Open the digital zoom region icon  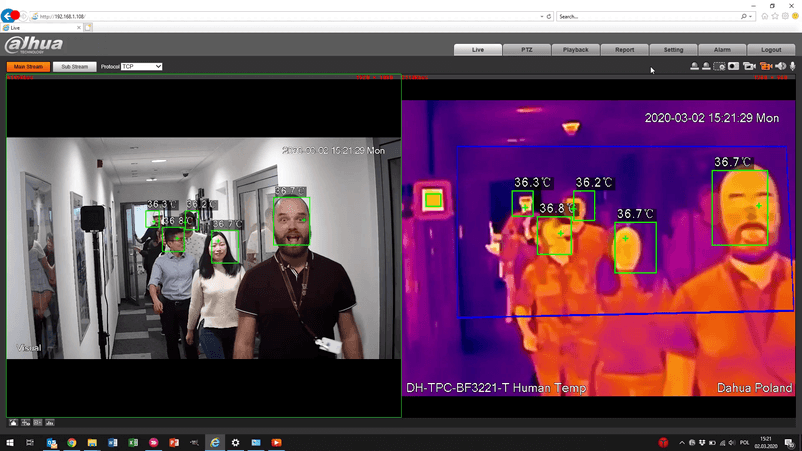(x=720, y=66)
